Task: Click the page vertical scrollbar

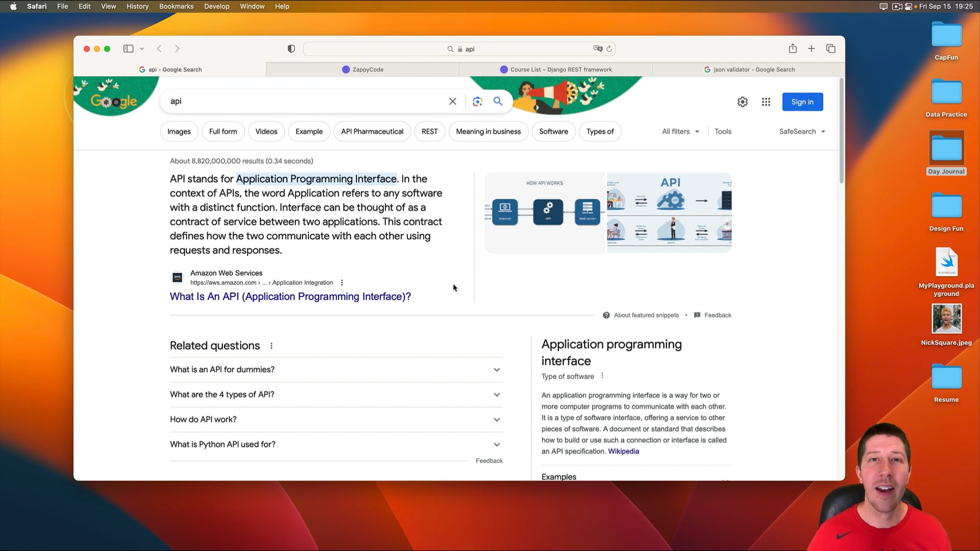Action: [x=841, y=131]
